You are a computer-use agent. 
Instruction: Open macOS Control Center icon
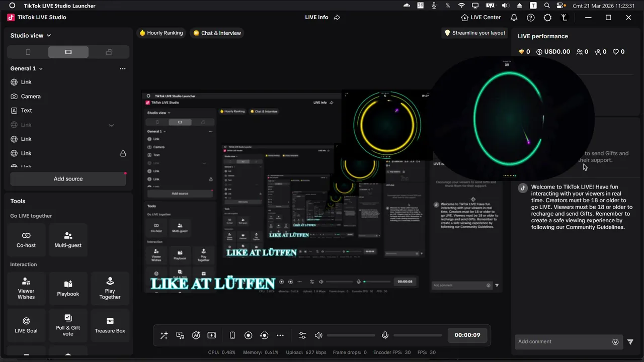(560, 6)
